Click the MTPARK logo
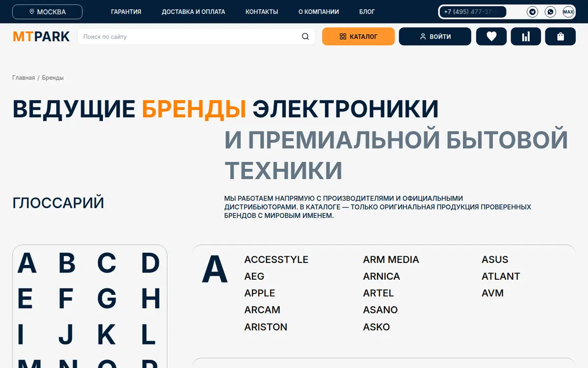 pos(41,36)
